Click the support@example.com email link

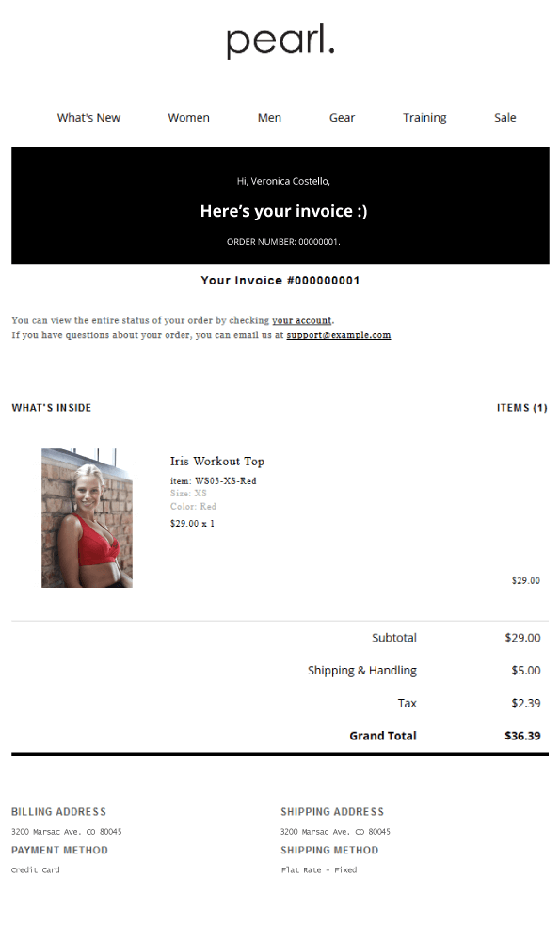coord(339,335)
